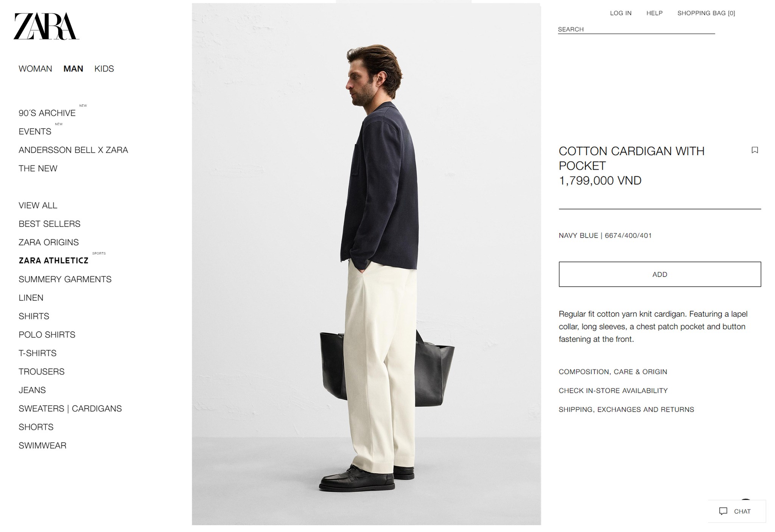The height and width of the screenshot is (532, 775).
Task: Open Sweaters | Cardigans category
Action: [x=70, y=409]
